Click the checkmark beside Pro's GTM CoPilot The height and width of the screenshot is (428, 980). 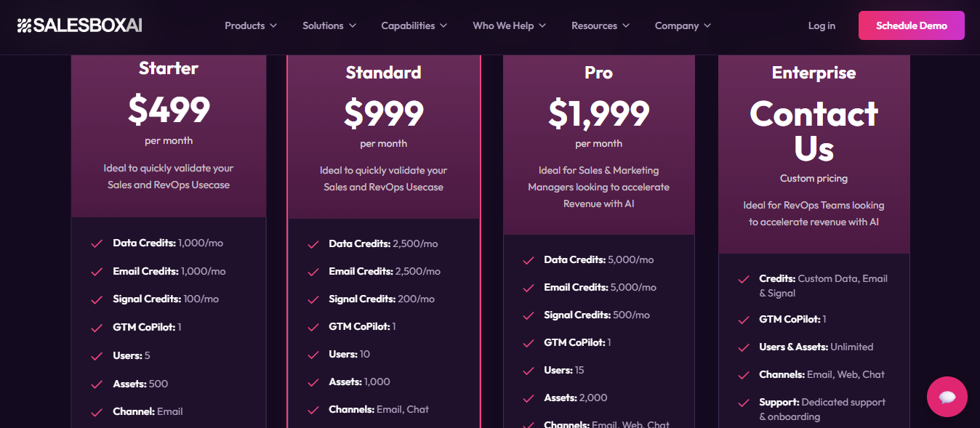click(x=528, y=342)
